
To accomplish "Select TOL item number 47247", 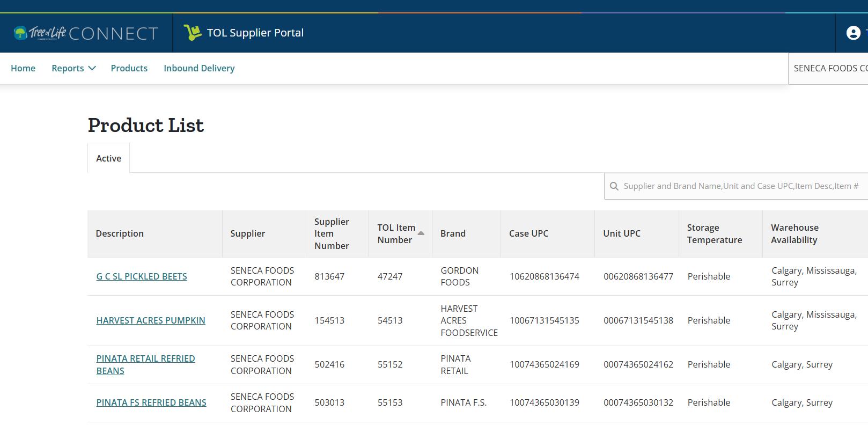I will tap(390, 276).
